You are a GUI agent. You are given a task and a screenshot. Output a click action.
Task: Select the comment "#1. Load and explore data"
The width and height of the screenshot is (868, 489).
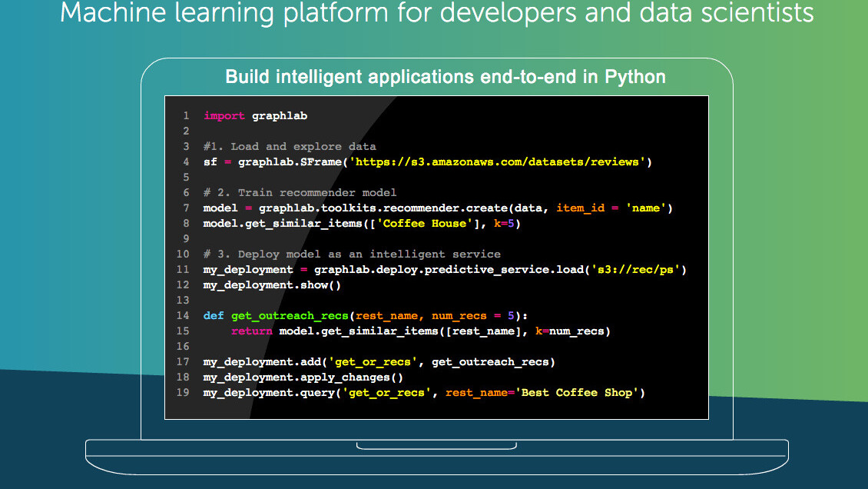click(x=290, y=146)
